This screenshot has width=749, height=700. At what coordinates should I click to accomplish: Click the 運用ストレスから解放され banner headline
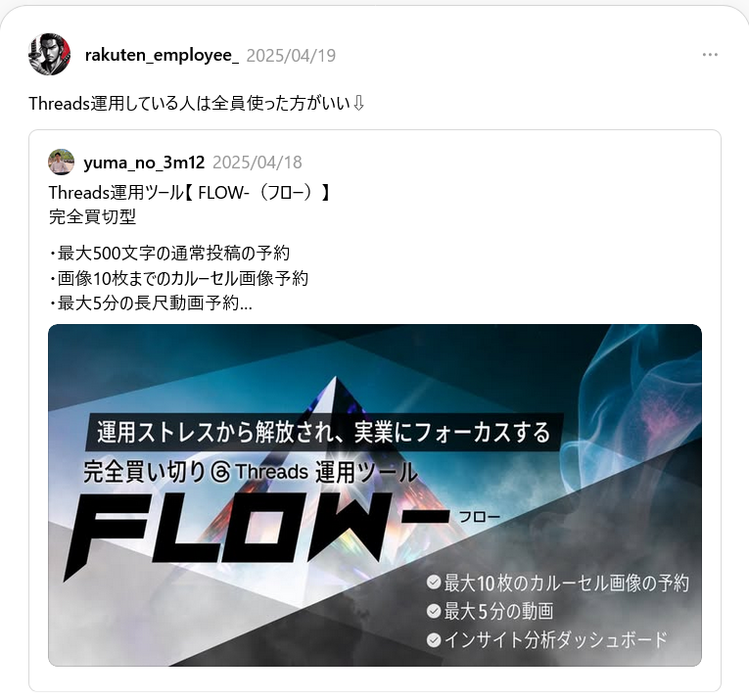(x=324, y=432)
